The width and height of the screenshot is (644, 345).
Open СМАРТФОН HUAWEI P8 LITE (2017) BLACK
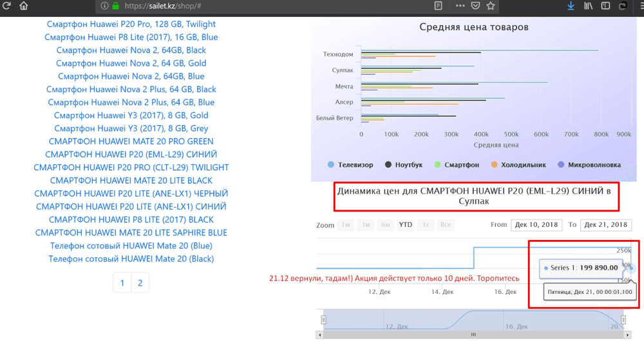tap(131, 220)
